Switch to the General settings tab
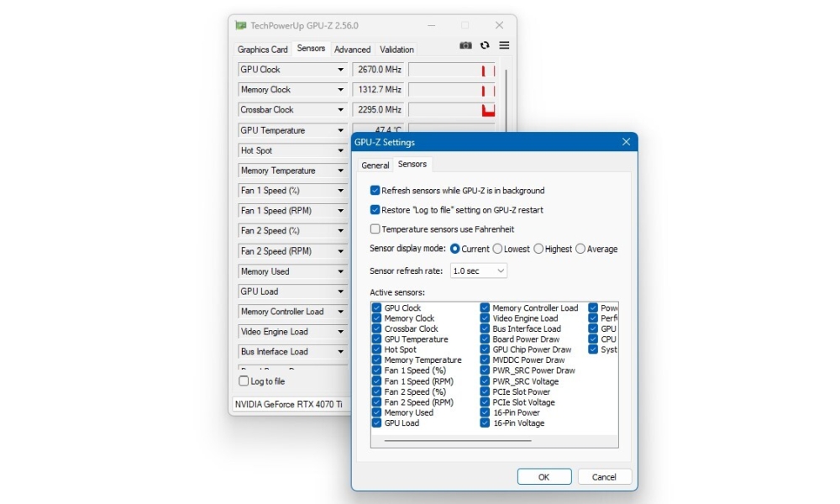 tap(375, 165)
